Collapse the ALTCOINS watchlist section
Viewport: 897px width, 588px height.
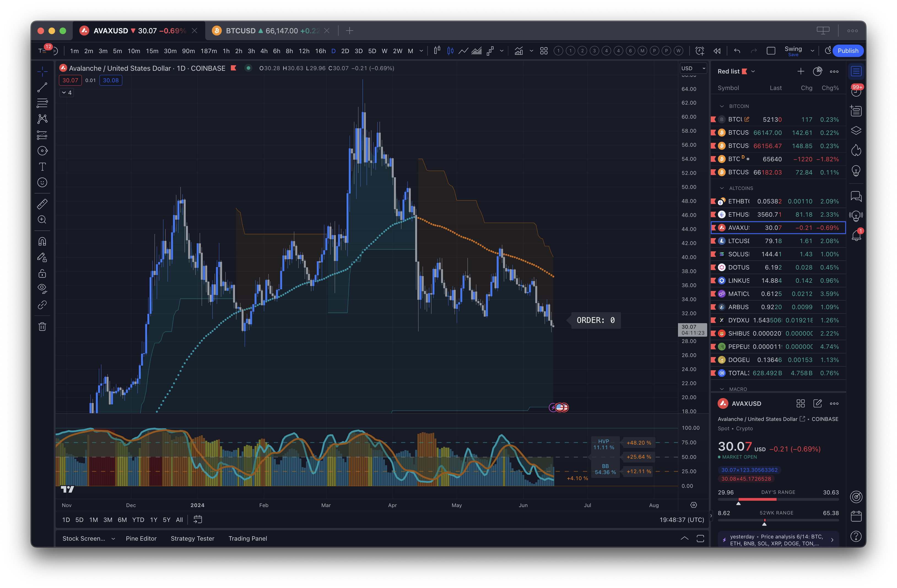[722, 188]
